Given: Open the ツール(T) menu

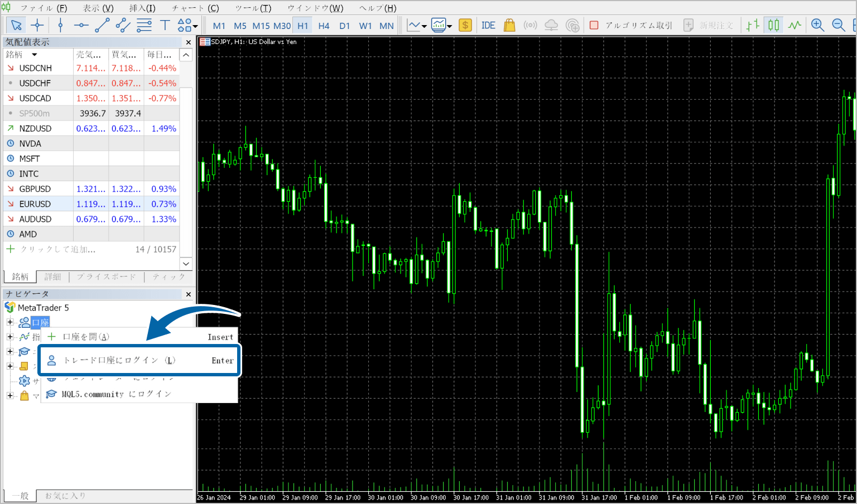Looking at the screenshot, I should [x=253, y=8].
